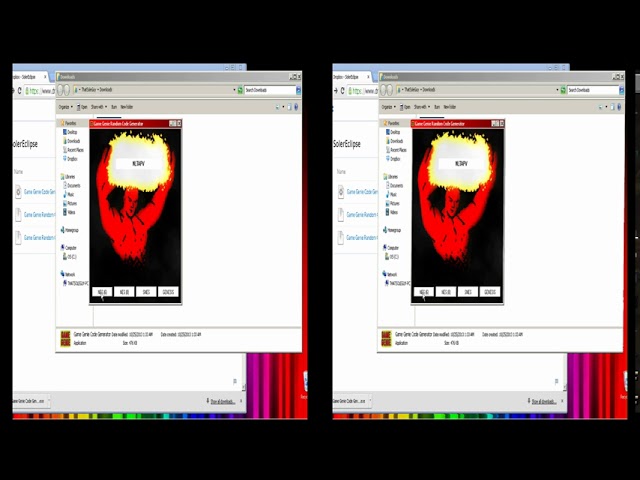Image resolution: width=640 pixels, height=480 pixels.
Task: Click Chrome reload icon in the right copy
Action: coord(342,91)
